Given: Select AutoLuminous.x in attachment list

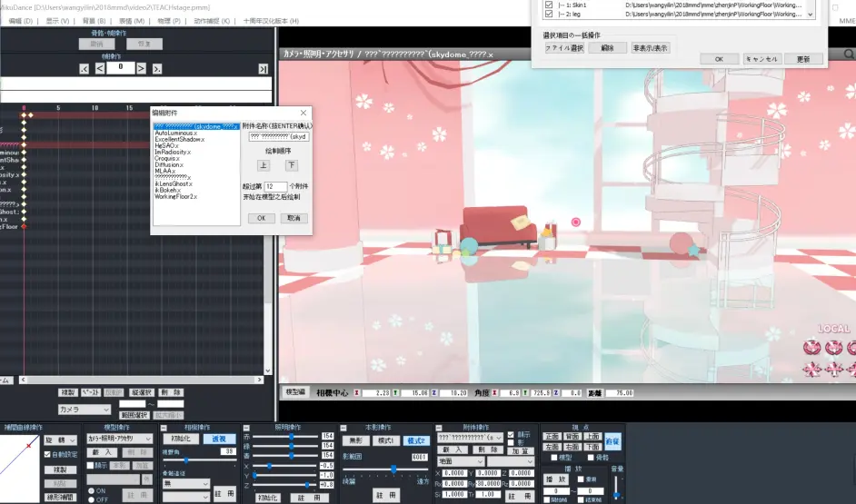Looking at the screenshot, I should point(175,133).
